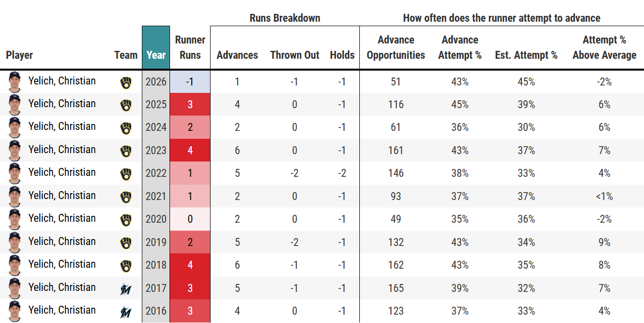Sort by the Player column header
644x323 pixels.
click(19, 55)
